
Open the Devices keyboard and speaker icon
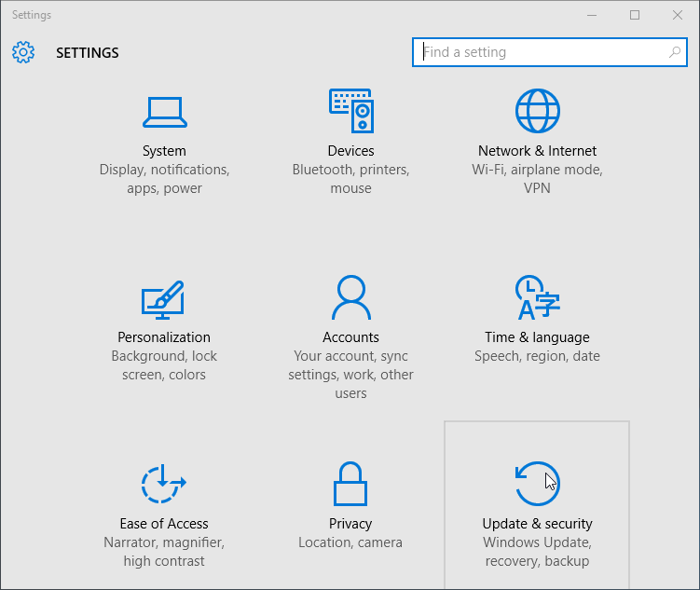(351, 111)
